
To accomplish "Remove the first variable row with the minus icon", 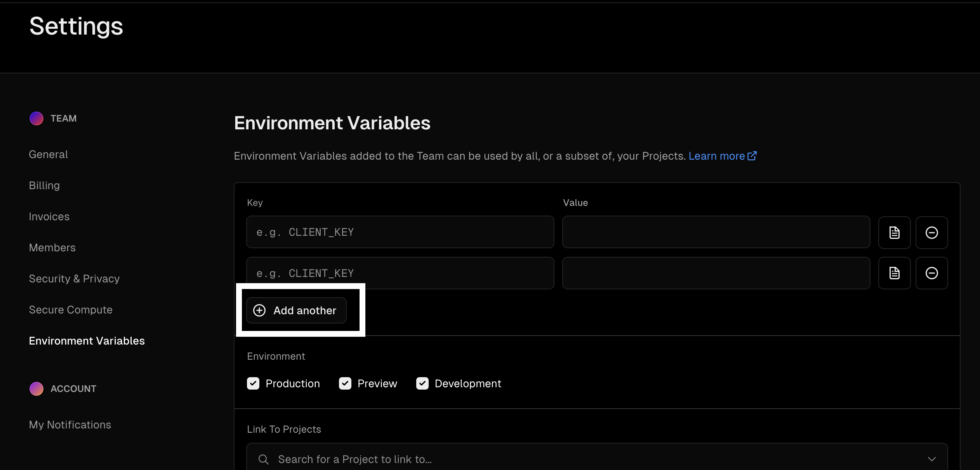I will coord(931,232).
